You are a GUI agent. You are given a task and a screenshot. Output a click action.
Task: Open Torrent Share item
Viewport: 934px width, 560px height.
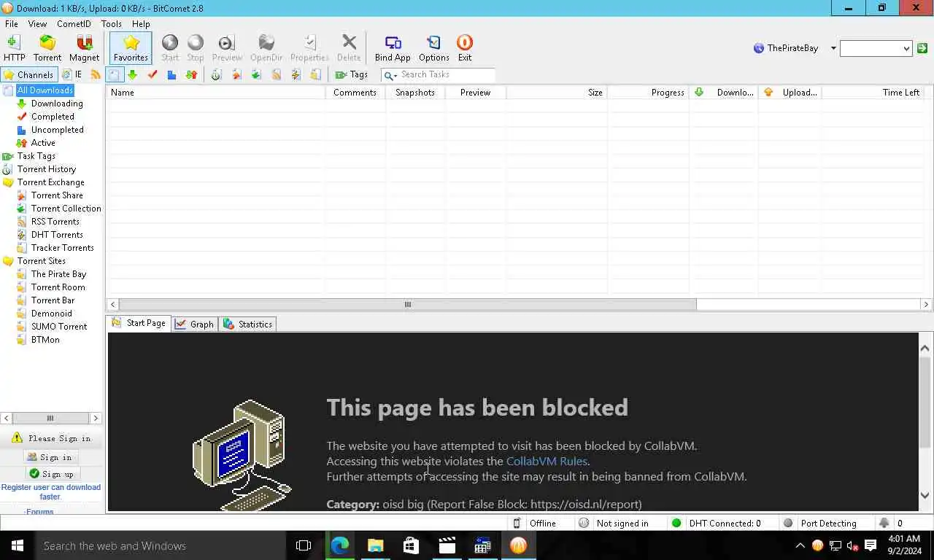(57, 195)
